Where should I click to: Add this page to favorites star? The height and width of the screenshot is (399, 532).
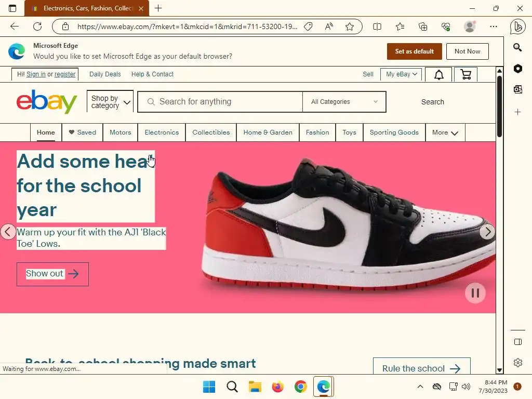point(350,26)
